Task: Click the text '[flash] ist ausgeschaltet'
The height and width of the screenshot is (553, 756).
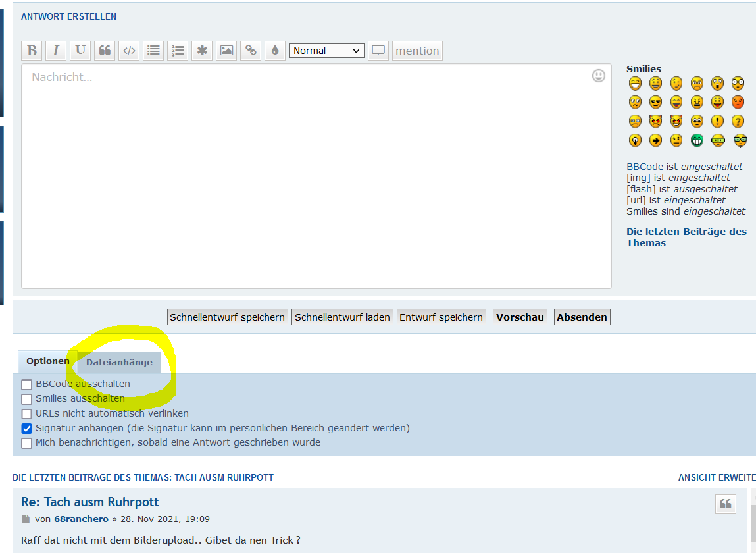Action: (682, 189)
